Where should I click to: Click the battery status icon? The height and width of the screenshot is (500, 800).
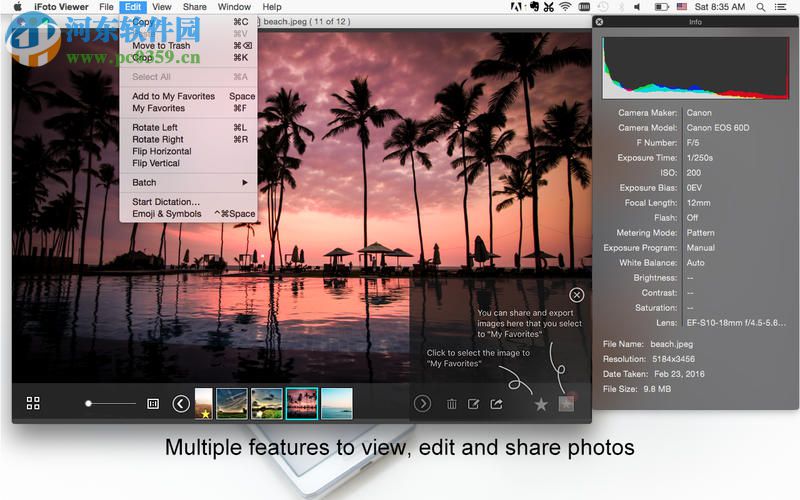pos(662,7)
